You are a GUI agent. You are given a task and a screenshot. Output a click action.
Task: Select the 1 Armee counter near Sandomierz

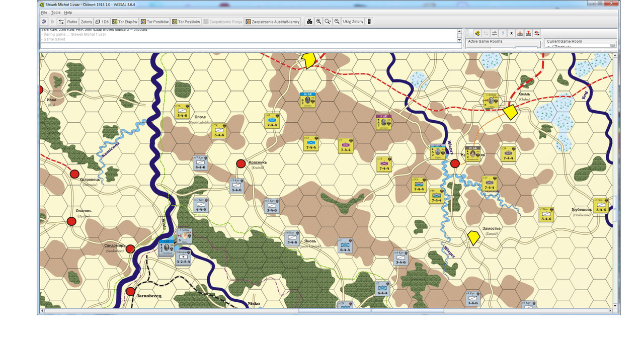pos(184,235)
